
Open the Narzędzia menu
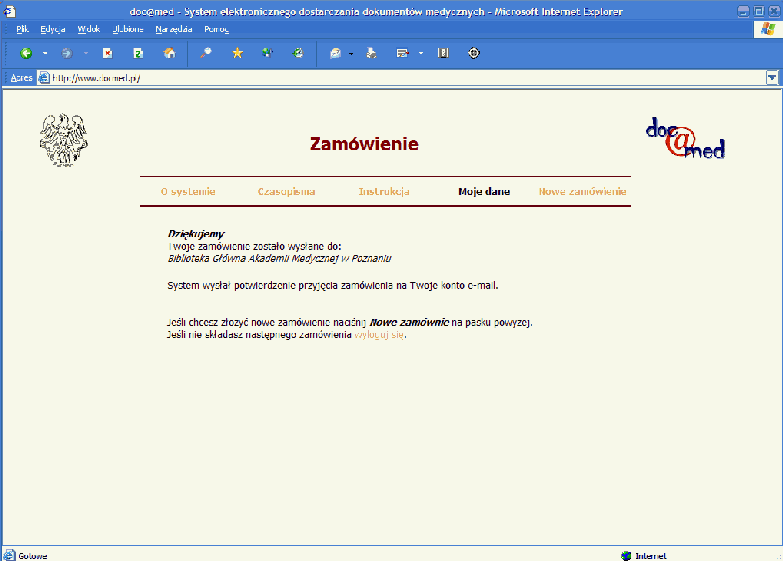(x=174, y=29)
